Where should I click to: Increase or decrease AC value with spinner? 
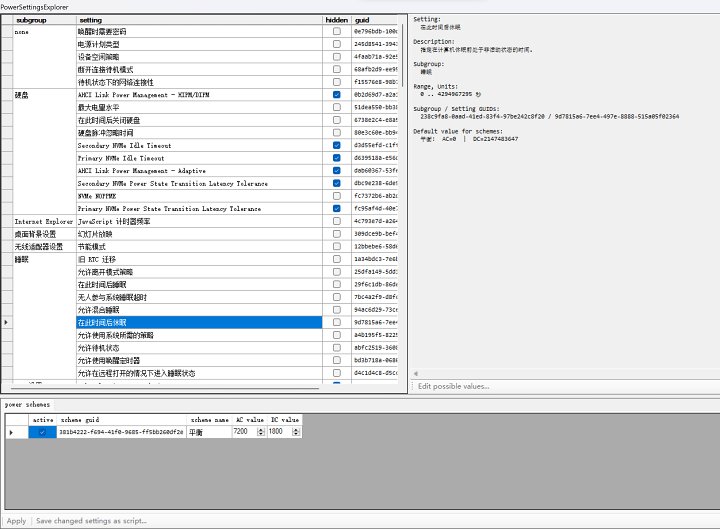pyautogui.click(x=260, y=432)
